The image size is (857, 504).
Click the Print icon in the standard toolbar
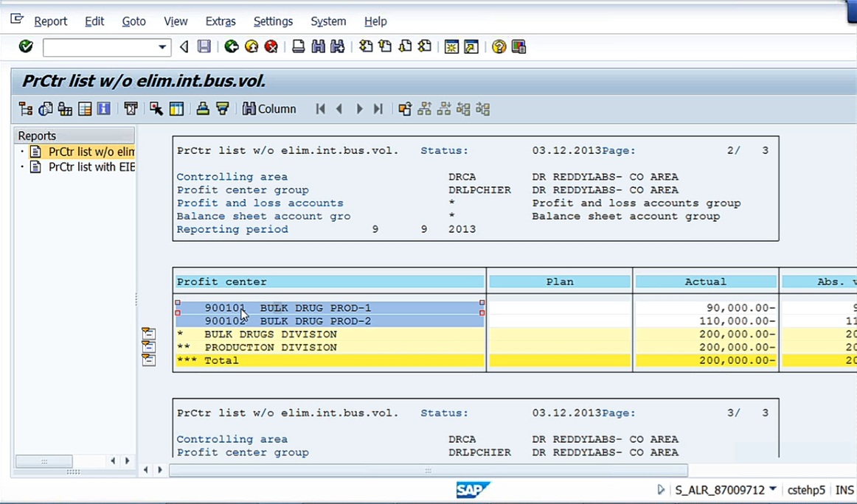(299, 47)
